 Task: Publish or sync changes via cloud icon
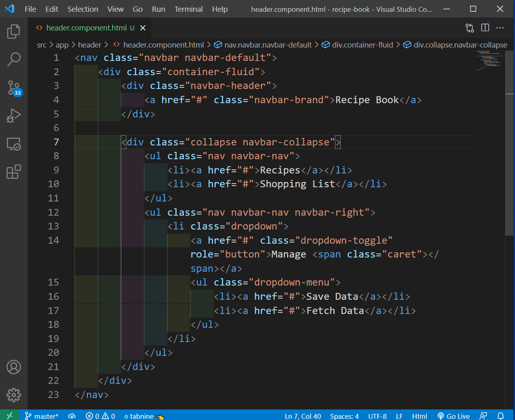(72, 416)
